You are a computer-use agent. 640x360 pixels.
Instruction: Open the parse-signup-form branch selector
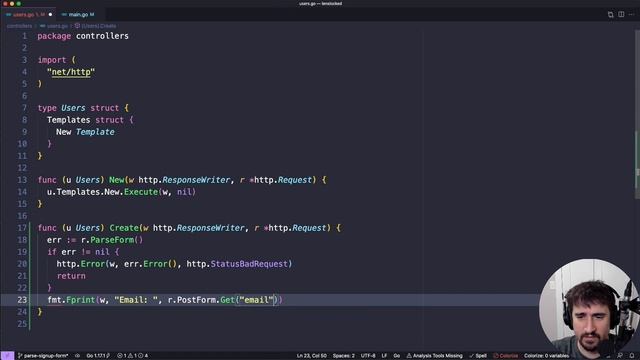(x=43, y=356)
